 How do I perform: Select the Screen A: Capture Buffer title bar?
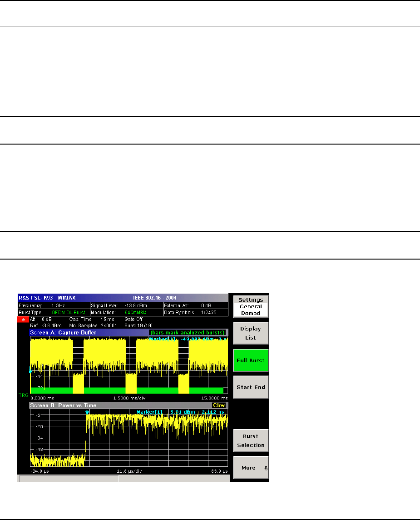point(128,332)
